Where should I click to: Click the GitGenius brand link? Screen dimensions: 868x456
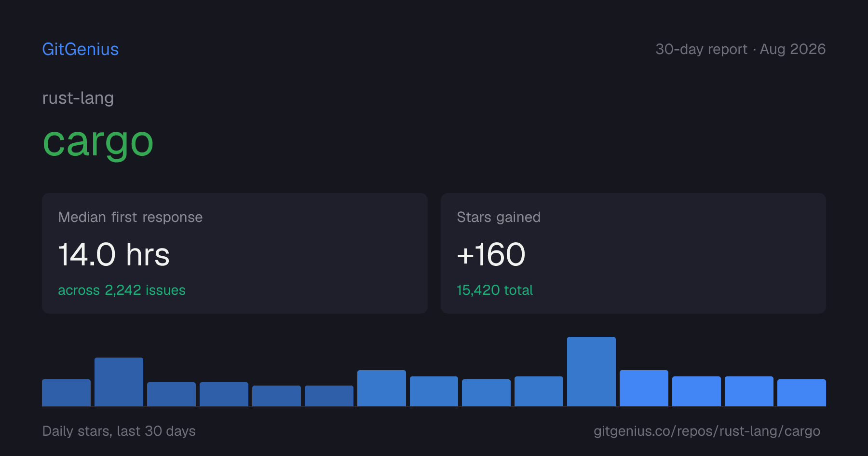81,49
